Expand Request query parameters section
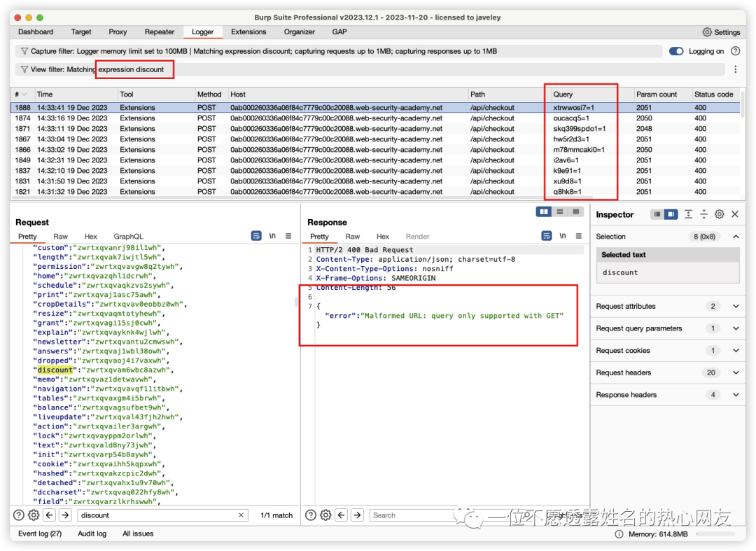This screenshot has width=756, height=551. (736, 328)
